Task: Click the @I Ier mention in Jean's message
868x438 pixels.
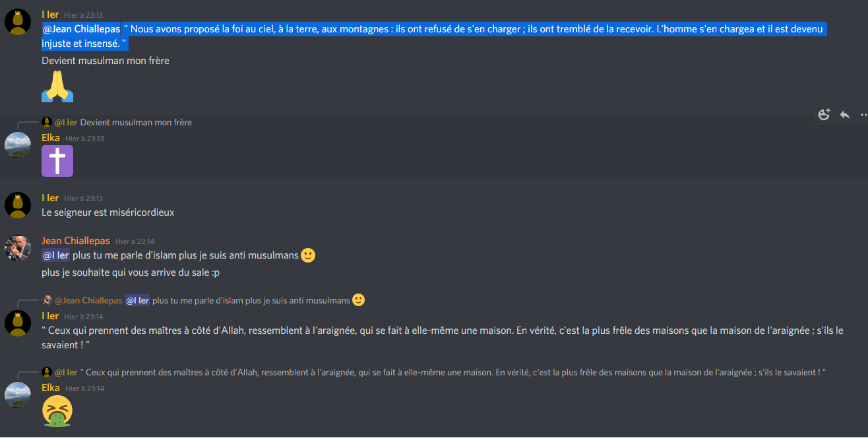Action: pos(56,255)
